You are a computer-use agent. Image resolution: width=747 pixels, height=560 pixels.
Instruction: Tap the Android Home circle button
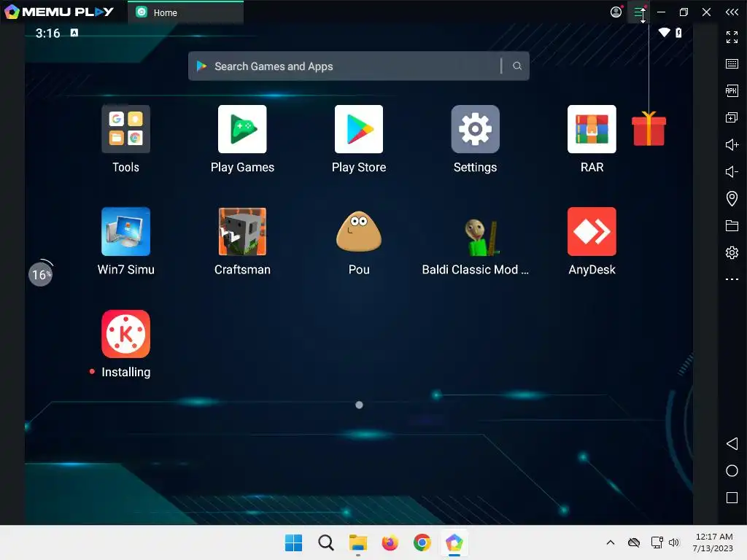coord(732,470)
